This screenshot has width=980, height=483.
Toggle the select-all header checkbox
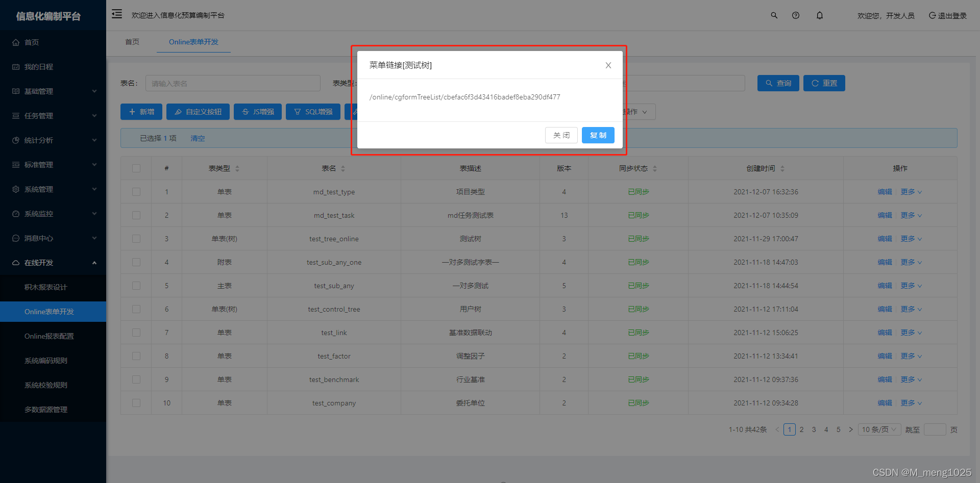click(136, 168)
